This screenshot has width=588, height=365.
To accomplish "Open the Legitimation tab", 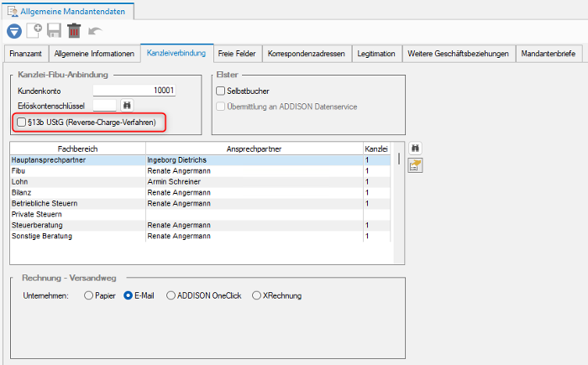I will click(x=376, y=54).
